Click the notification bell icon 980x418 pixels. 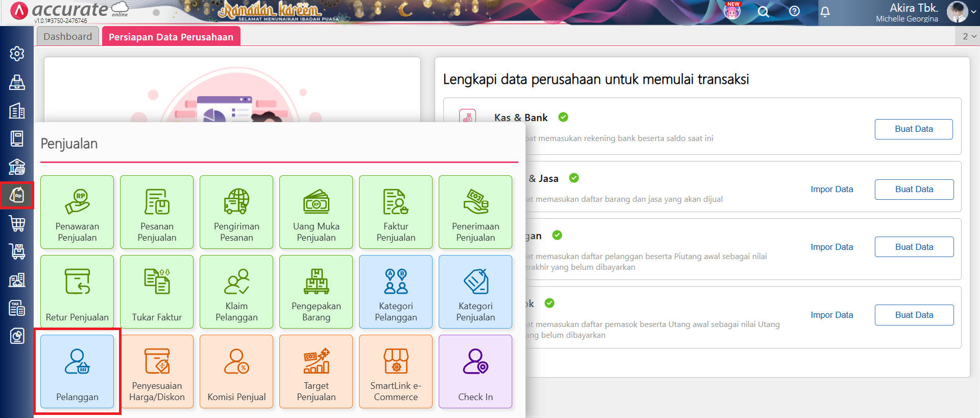coord(825,12)
